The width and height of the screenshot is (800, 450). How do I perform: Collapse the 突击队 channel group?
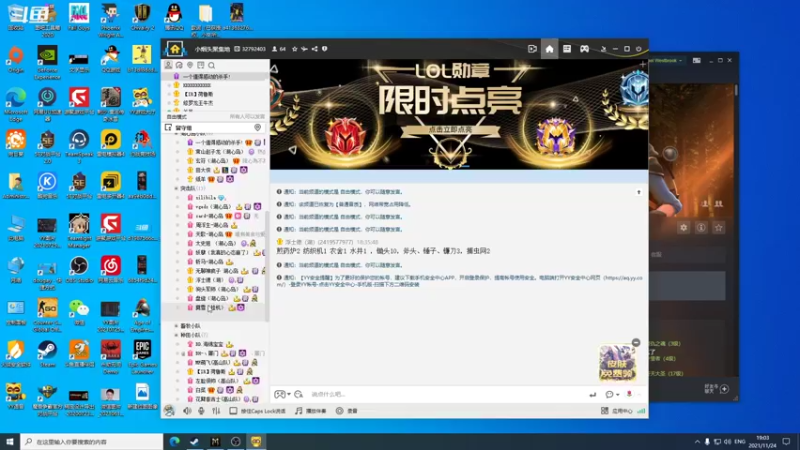177,188
